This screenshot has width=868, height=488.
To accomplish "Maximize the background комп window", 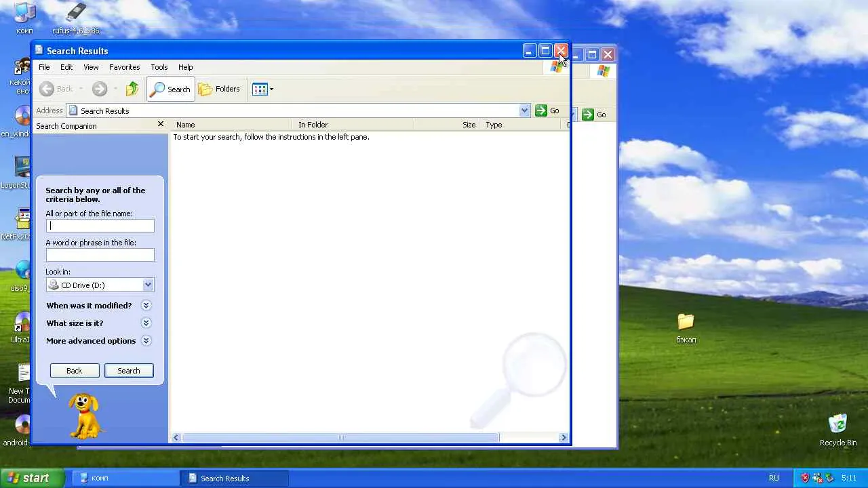I will [x=592, y=54].
